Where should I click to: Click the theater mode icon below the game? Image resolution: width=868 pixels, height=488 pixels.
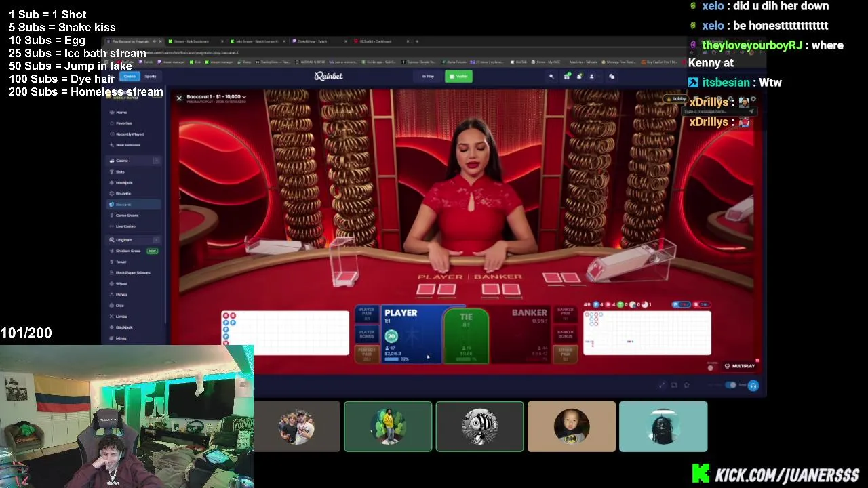pos(674,385)
